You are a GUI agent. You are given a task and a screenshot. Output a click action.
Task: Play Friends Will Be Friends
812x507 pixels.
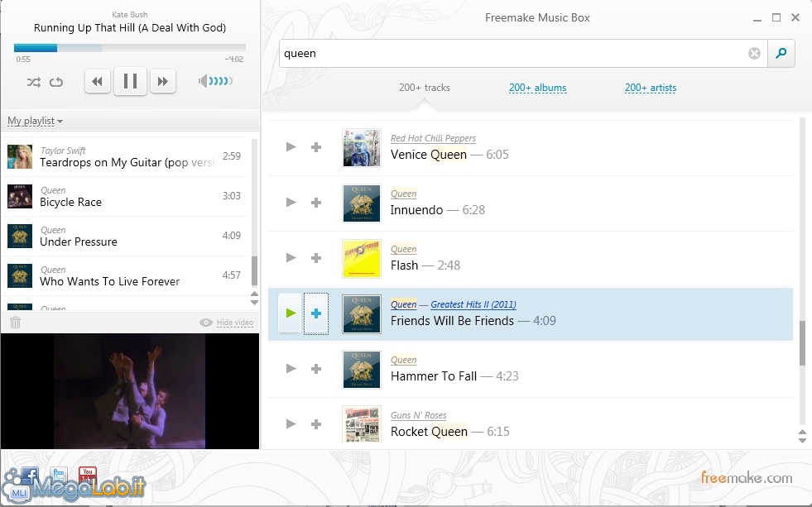click(x=290, y=313)
